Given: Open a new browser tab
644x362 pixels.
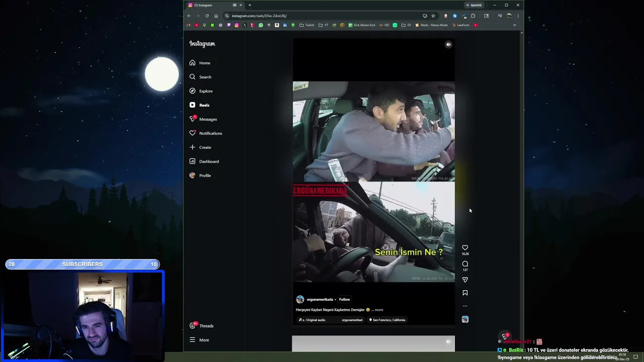Looking at the screenshot, I should click(250, 5).
